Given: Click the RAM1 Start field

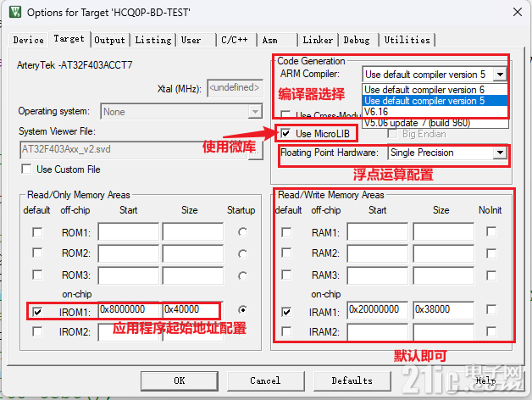Looking at the screenshot, I should pos(377,232).
